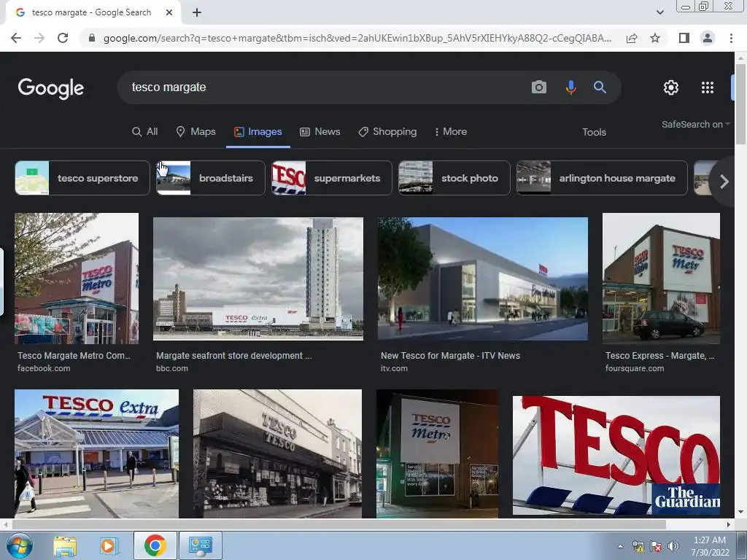Open the Tools filter button
The height and width of the screenshot is (560, 747).
click(594, 133)
